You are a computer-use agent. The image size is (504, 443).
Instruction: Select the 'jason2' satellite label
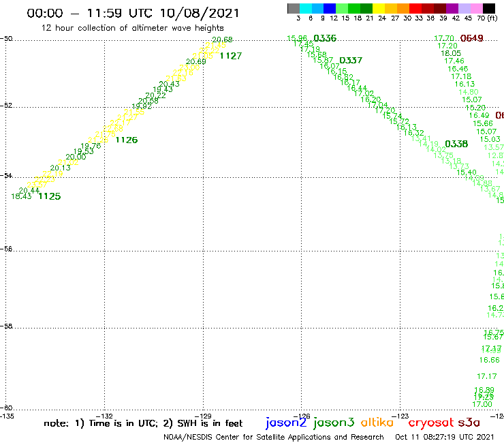click(x=286, y=423)
